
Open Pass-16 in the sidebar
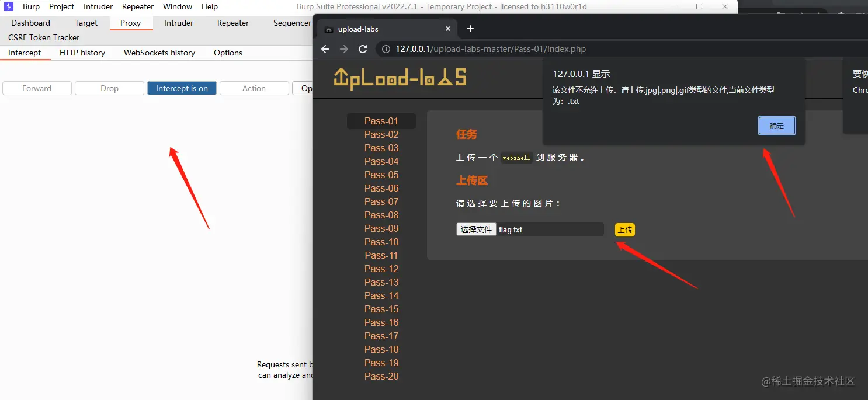click(x=381, y=322)
